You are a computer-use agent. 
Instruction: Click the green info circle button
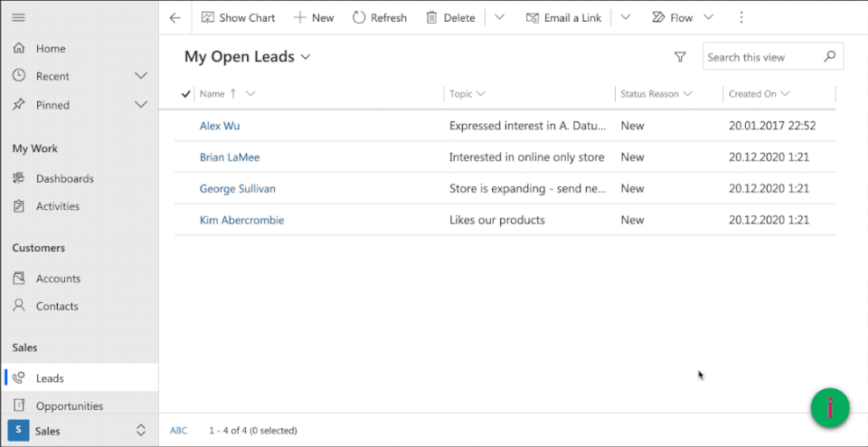tap(830, 408)
